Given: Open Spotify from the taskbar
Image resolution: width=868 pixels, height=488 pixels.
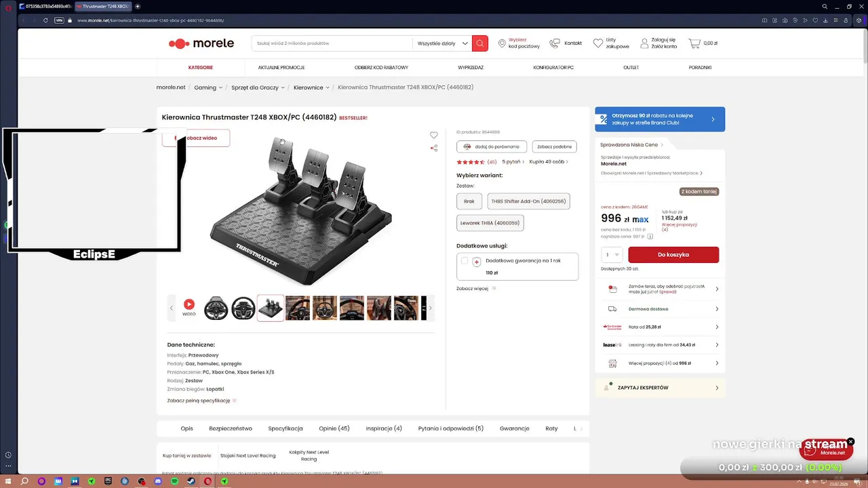Looking at the screenshot, I should click(x=174, y=481).
